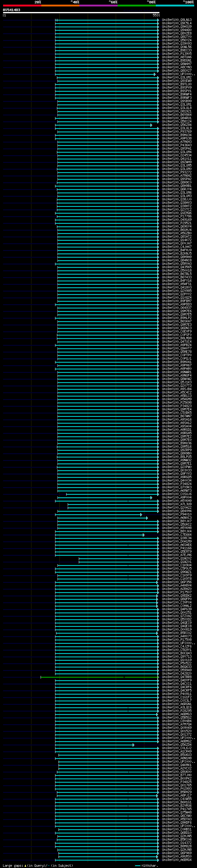Open hit UniRef100_Q94AD0
This screenshot has width=197, height=868.
click(x=176, y=30)
